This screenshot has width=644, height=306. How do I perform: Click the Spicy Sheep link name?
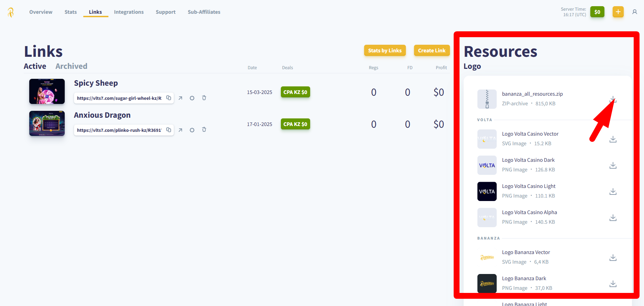96,83
